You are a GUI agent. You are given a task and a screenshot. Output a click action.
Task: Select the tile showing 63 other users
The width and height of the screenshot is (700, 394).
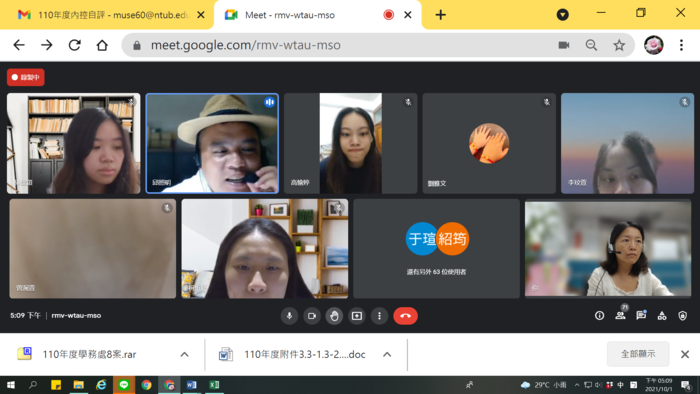pyautogui.click(x=436, y=249)
